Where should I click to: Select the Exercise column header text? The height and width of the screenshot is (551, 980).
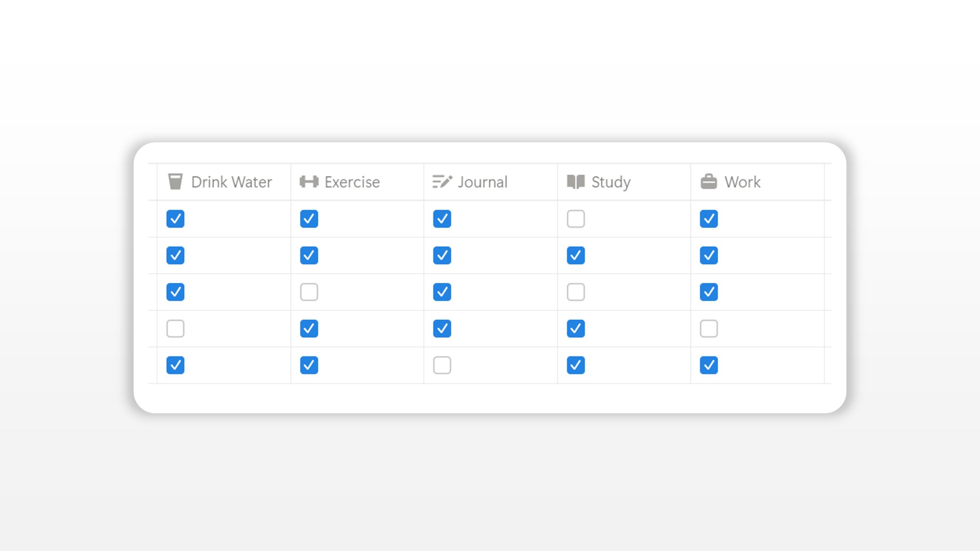click(x=352, y=182)
